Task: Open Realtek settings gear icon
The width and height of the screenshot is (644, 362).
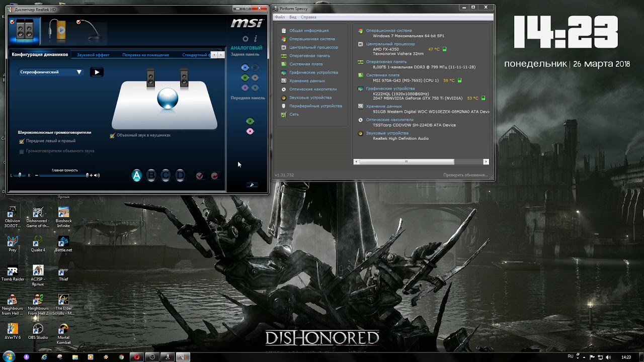Action: click(x=246, y=39)
